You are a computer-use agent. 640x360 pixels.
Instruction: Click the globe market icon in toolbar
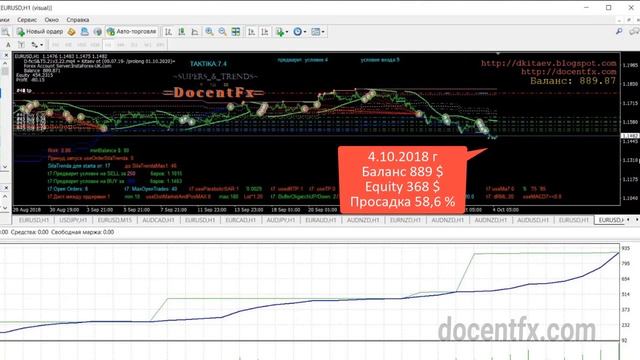click(98, 31)
